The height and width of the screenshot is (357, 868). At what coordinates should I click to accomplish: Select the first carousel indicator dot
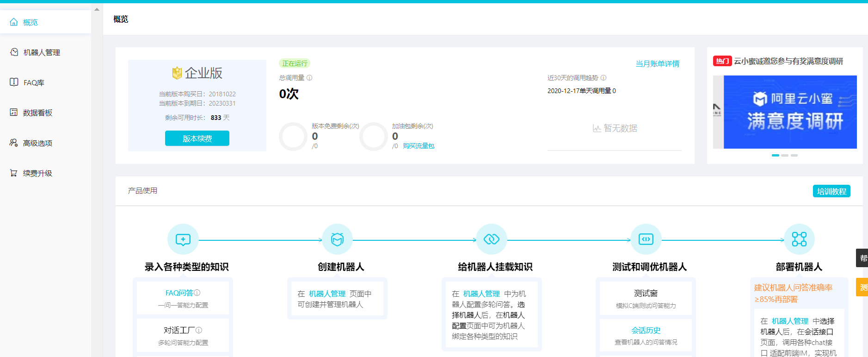776,155
